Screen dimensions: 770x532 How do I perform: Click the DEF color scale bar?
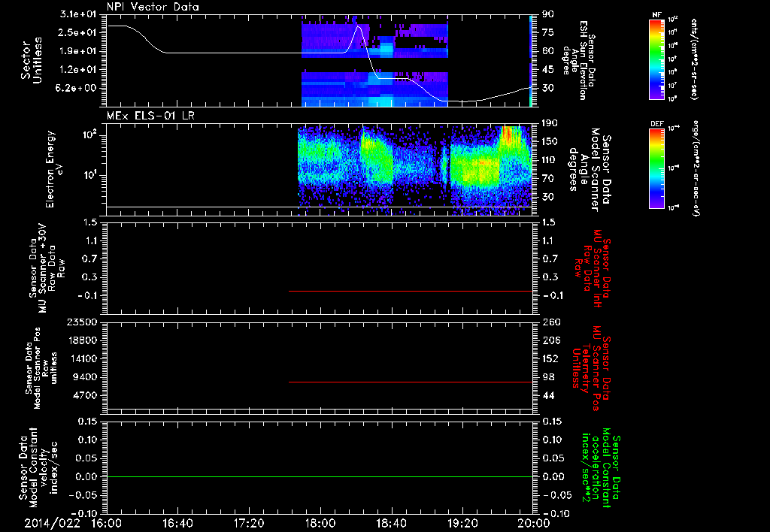pos(657,168)
